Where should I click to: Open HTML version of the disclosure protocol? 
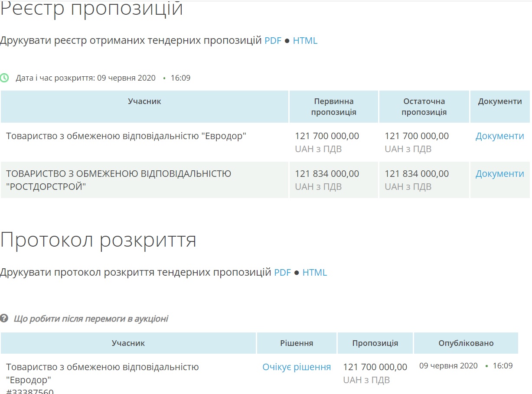314,273
